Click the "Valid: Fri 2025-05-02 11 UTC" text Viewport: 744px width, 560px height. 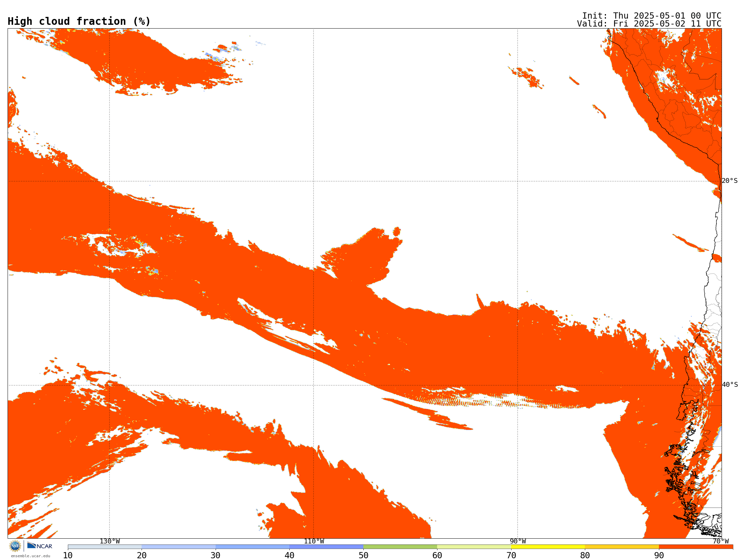point(649,24)
